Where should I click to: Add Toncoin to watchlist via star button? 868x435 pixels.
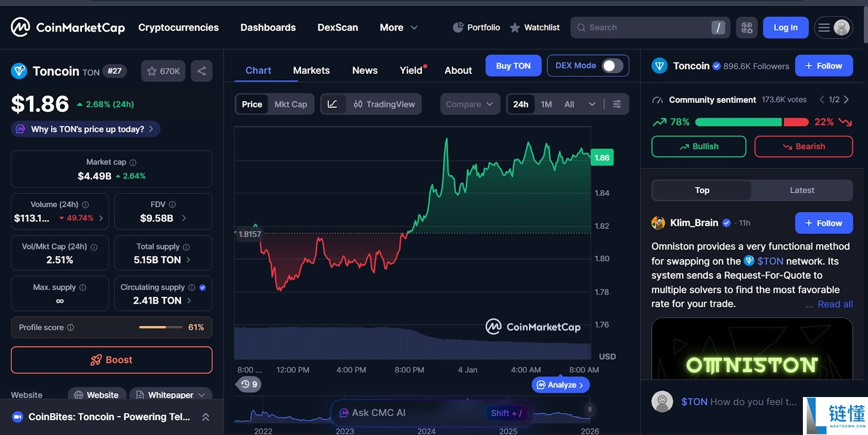coord(163,71)
